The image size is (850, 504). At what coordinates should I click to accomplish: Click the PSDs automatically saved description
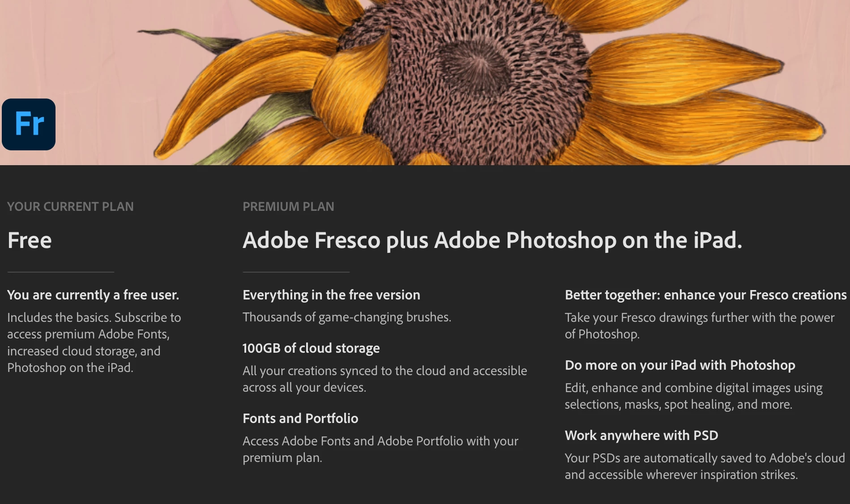(705, 466)
